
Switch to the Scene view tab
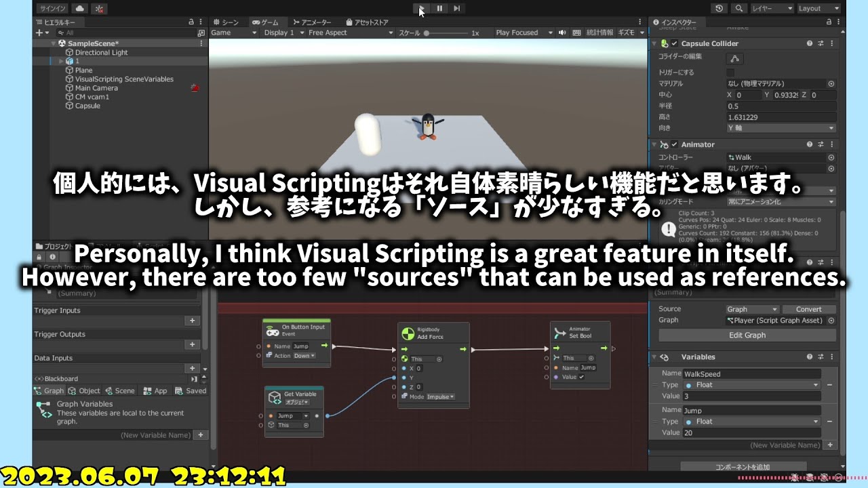click(x=226, y=22)
